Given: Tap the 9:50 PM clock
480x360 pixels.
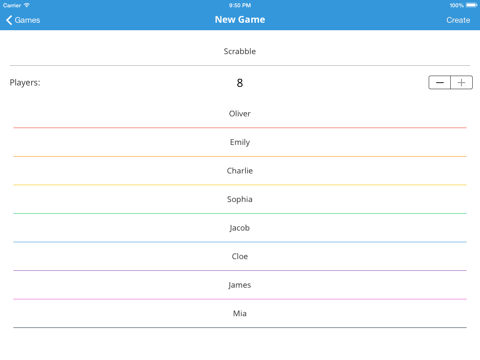Looking at the screenshot, I should (x=240, y=5).
